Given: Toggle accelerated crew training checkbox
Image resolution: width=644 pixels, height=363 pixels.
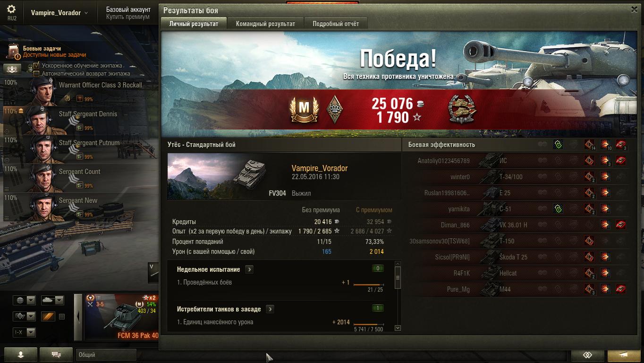Looking at the screenshot, I should click(36, 65).
